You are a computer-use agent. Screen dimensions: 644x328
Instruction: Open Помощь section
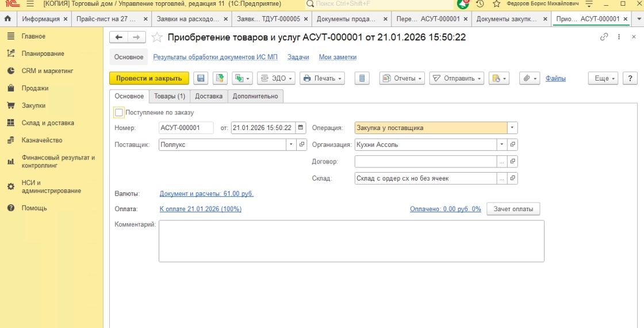[x=34, y=208]
